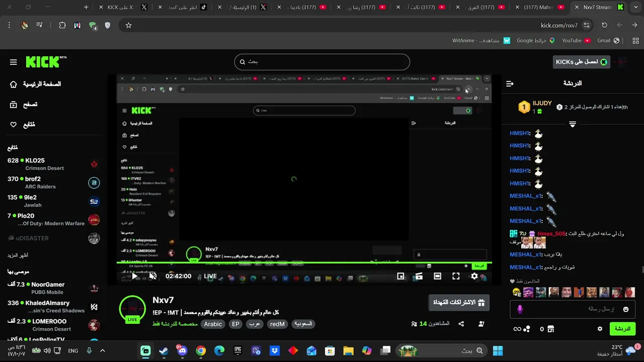The image size is (644, 362).
Task: Open the Gmail bookmark
Action: 608,41
